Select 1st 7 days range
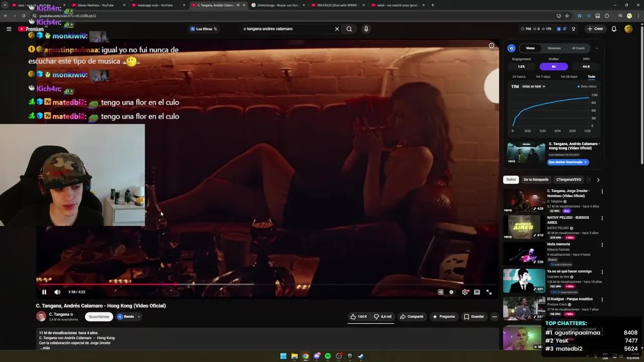Screen dimensions: 644x362 coord(543,76)
